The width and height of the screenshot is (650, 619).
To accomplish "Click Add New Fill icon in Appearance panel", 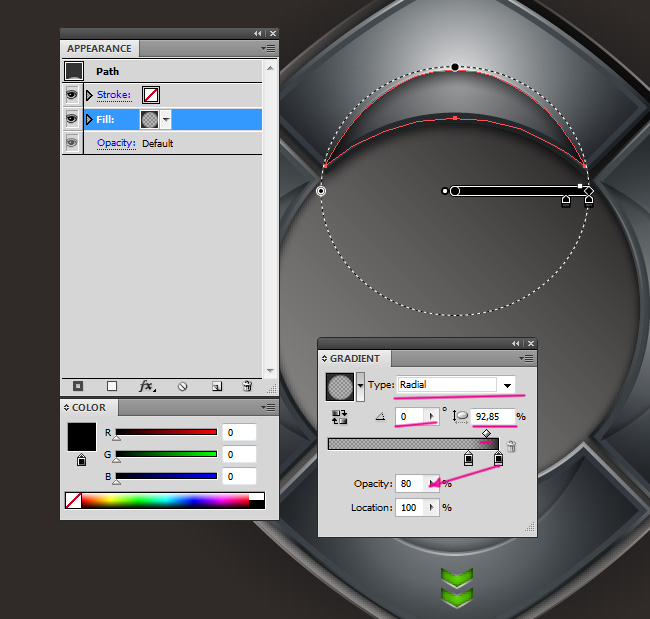I will coord(112,386).
